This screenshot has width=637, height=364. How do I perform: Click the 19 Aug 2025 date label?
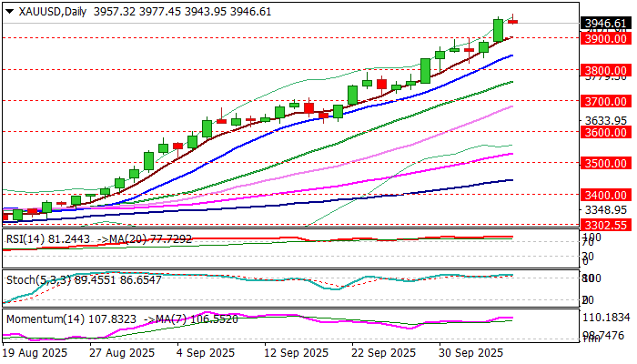(x=36, y=351)
